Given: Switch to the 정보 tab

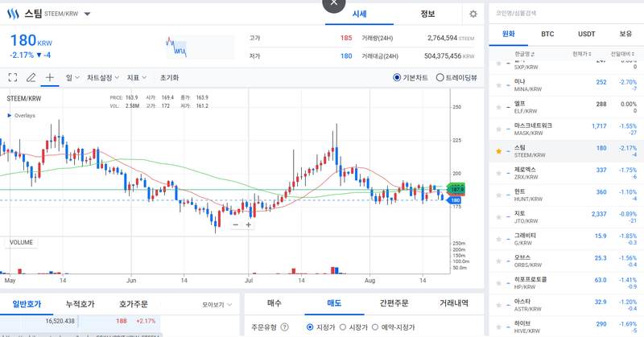Looking at the screenshot, I should [427, 14].
